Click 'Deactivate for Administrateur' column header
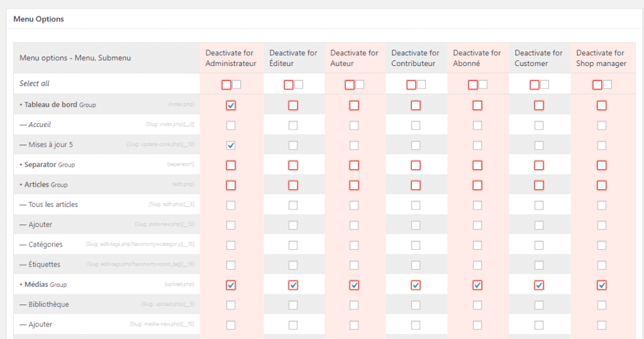 231,58
